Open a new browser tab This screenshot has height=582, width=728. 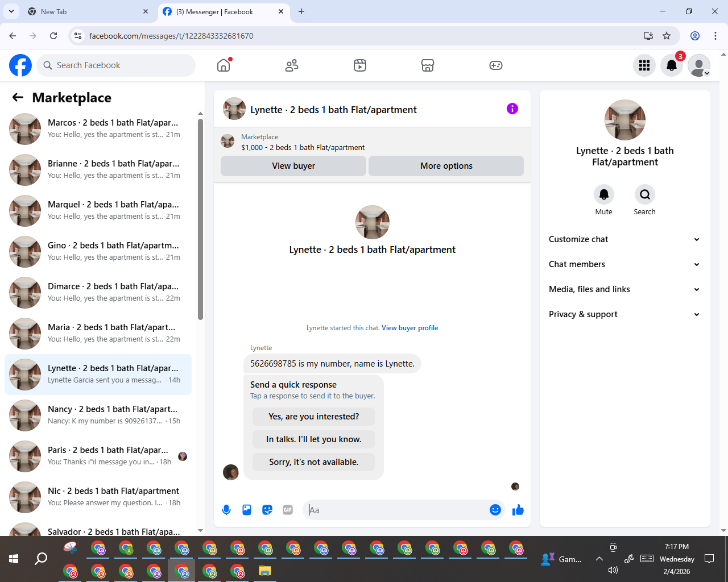click(x=301, y=11)
